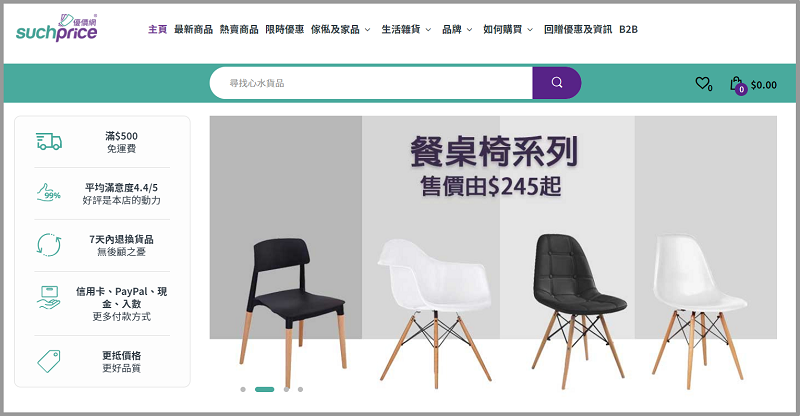Click the free shipping truck icon

48,141
